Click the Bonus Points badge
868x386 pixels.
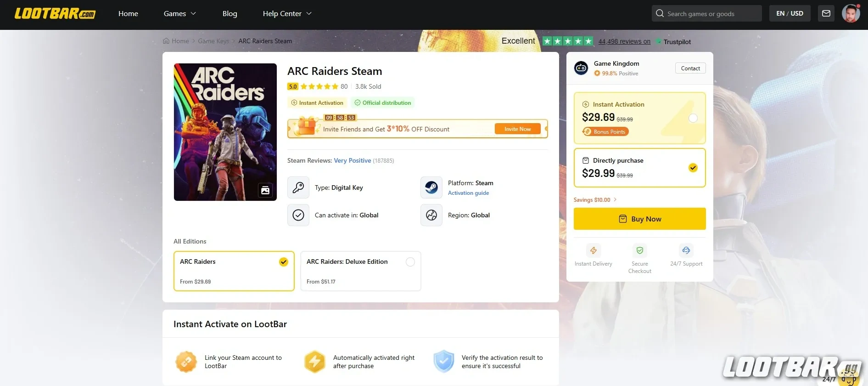click(605, 131)
